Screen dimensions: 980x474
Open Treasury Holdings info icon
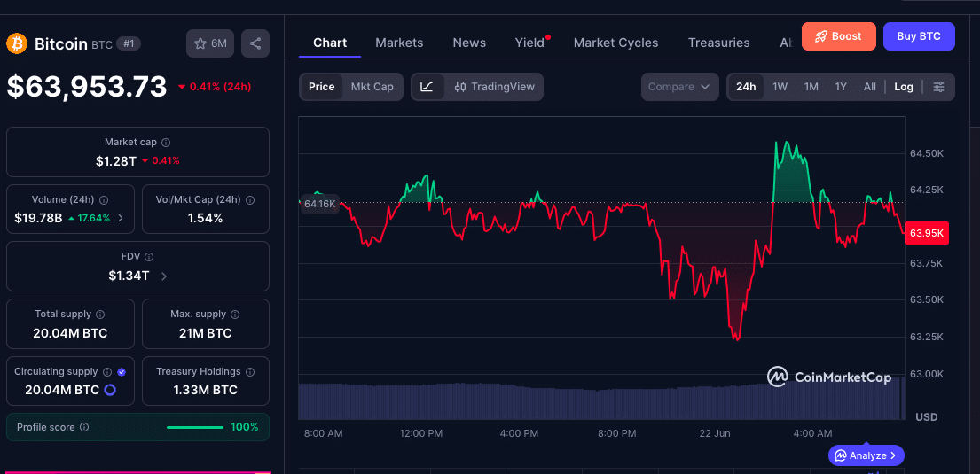pos(250,371)
